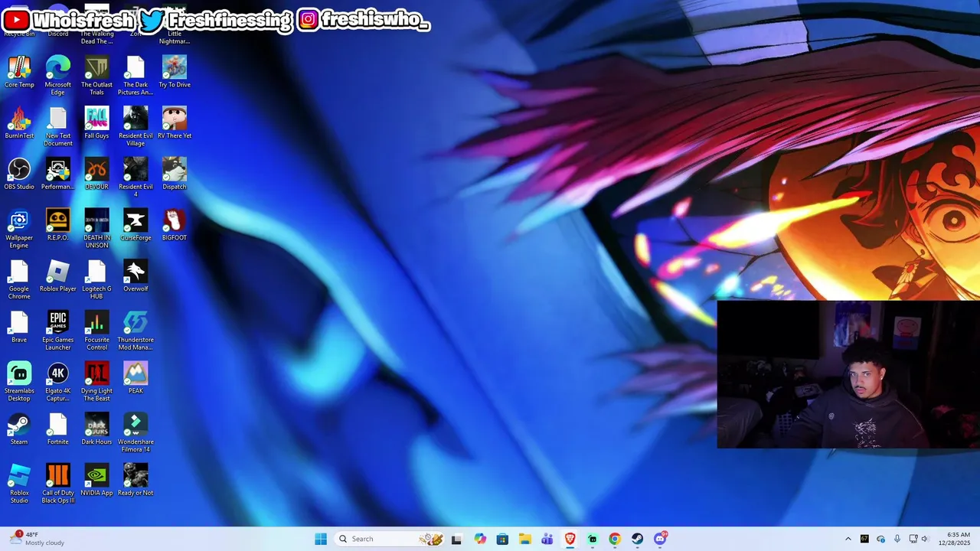This screenshot has width=980, height=551.
Task: Click the Elgato 4K Capture icon
Action: 58,382
